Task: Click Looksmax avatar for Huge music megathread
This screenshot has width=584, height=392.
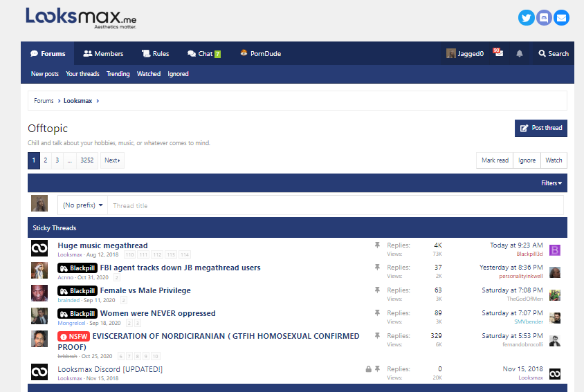Action: [39, 248]
